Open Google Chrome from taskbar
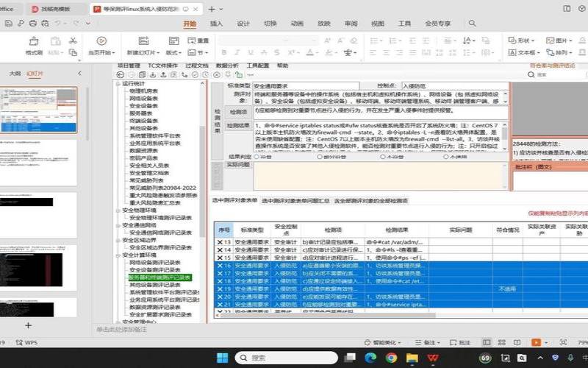The image size is (588, 368). [391, 358]
